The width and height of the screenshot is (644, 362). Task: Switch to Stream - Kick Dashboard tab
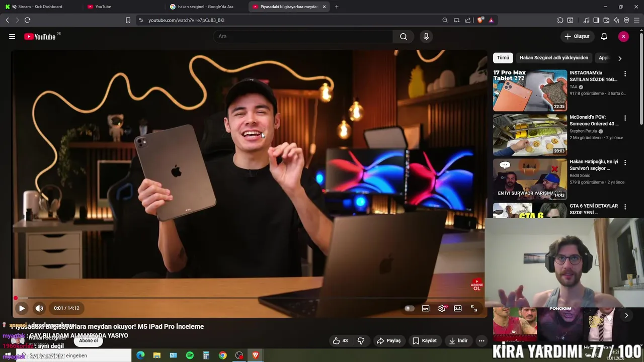40,7
